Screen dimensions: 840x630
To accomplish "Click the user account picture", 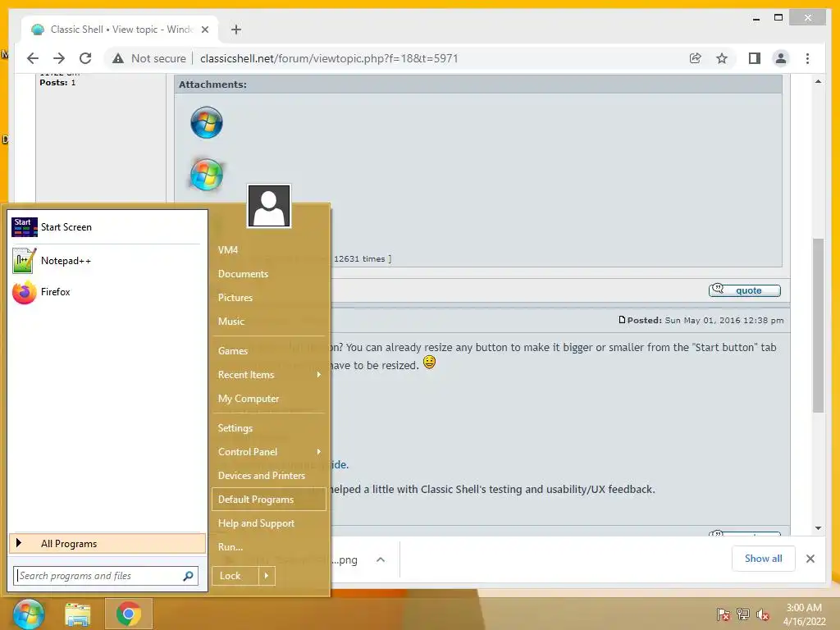I will click(269, 206).
